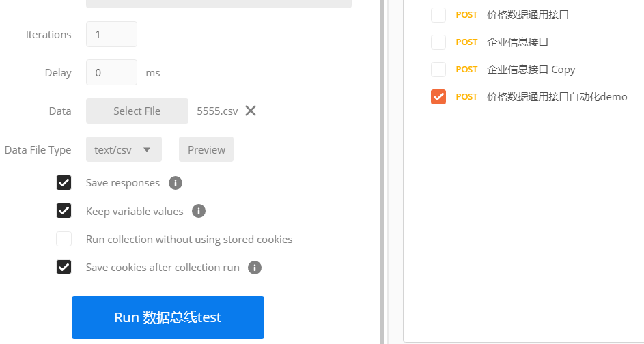
Task: Click the Iterations input field
Action: tap(111, 34)
